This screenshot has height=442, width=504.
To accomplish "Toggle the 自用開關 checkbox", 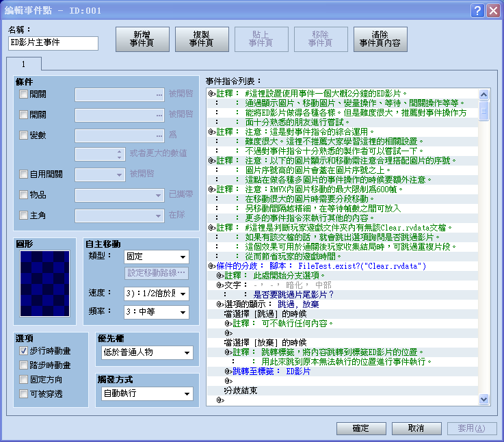I will click(x=23, y=174).
